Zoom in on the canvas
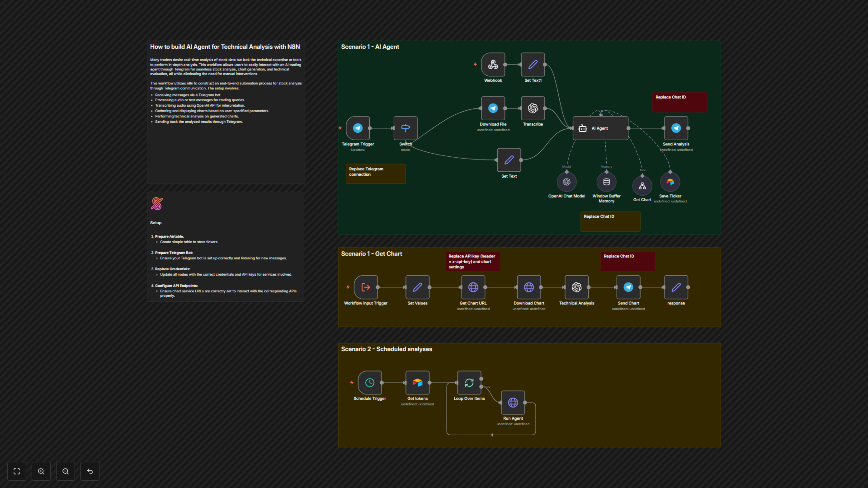868x488 pixels. tap(41, 471)
